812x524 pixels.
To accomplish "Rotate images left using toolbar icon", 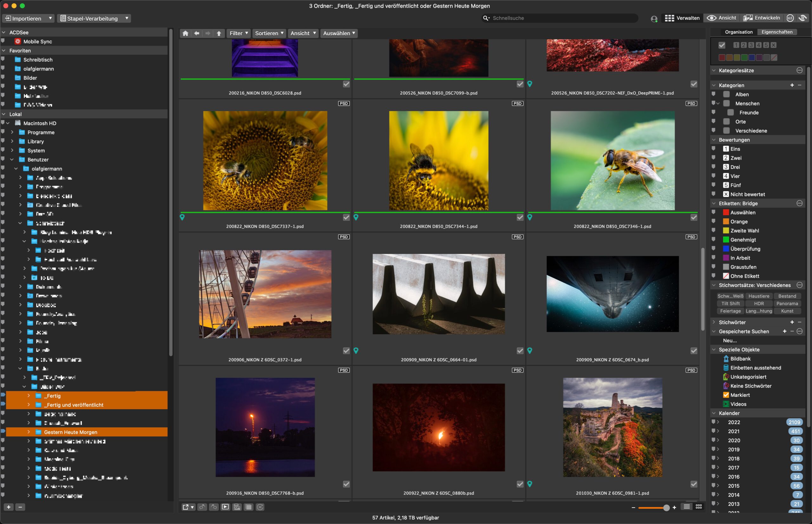I will click(202, 507).
